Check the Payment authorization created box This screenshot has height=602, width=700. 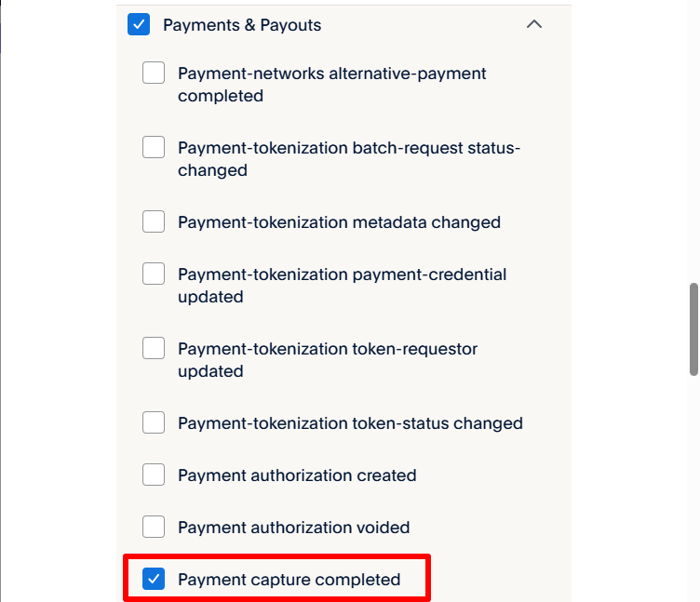pos(154,475)
